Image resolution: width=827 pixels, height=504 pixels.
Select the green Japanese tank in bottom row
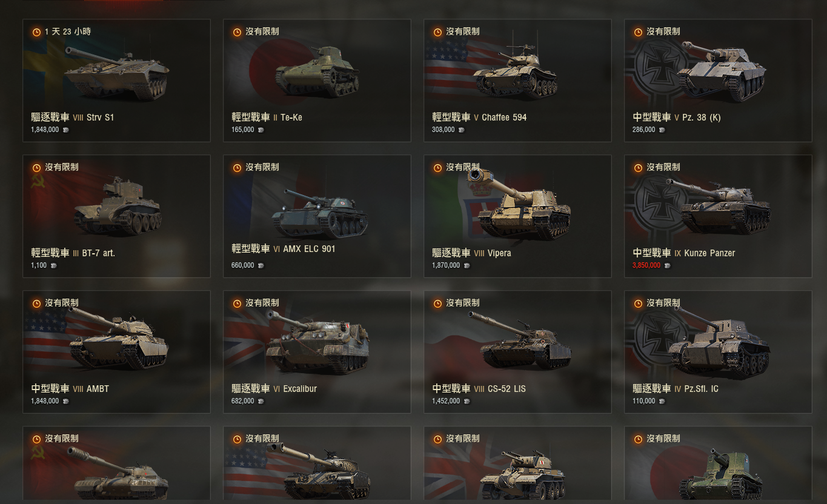[721, 474]
